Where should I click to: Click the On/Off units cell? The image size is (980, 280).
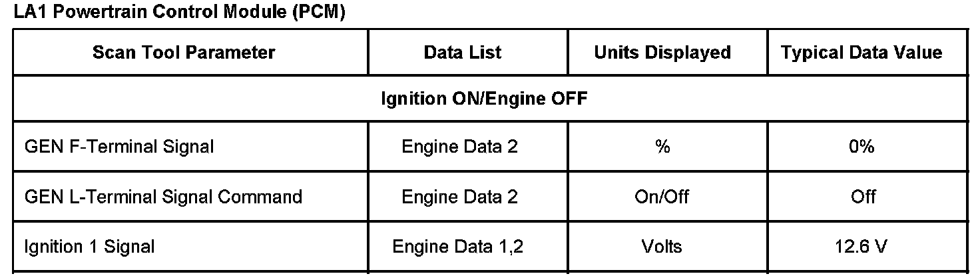tap(662, 197)
